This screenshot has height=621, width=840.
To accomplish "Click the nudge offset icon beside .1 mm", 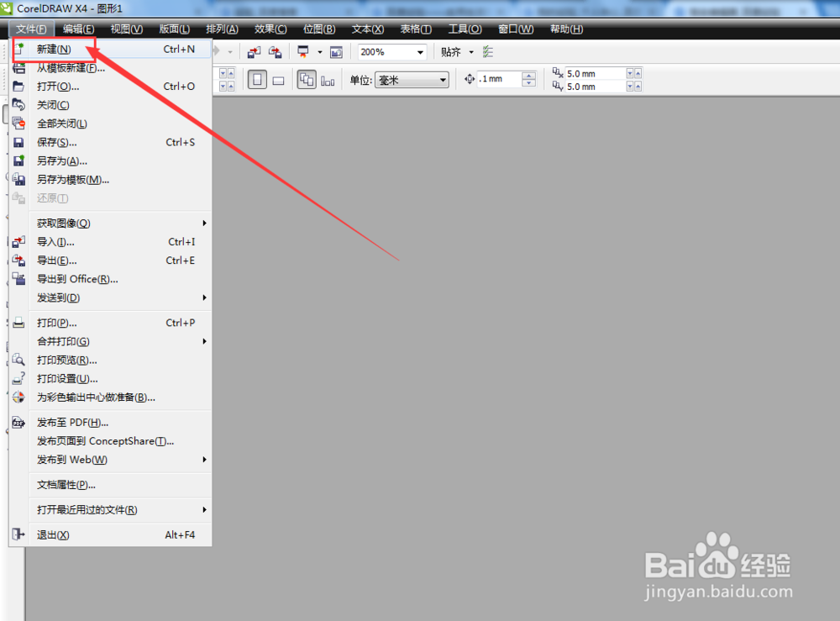I will pyautogui.click(x=470, y=79).
